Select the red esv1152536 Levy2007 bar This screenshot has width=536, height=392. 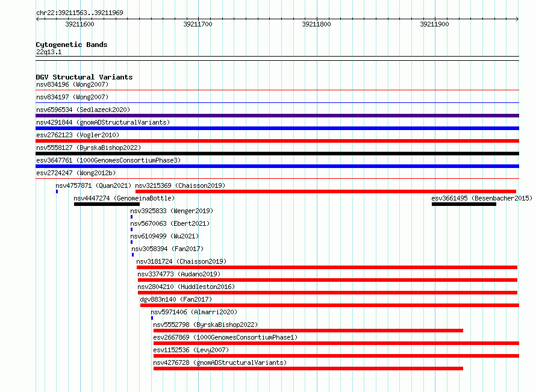point(337,356)
